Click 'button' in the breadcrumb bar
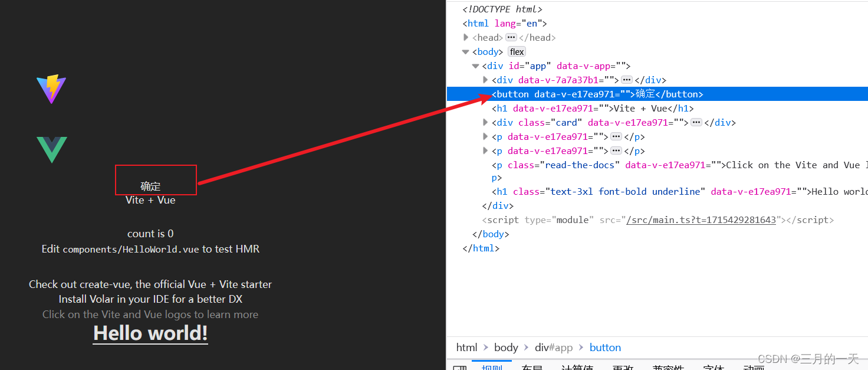Image resolution: width=868 pixels, height=370 pixels. [x=605, y=348]
